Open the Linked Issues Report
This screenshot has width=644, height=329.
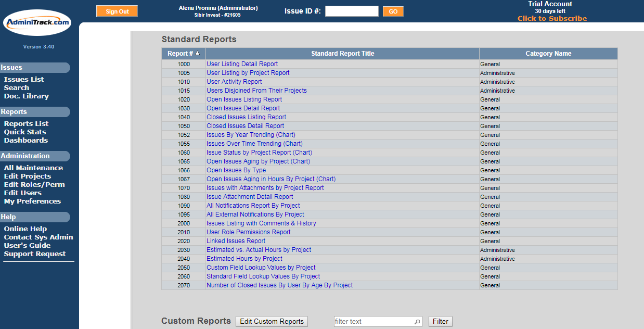pyautogui.click(x=236, y=241)
